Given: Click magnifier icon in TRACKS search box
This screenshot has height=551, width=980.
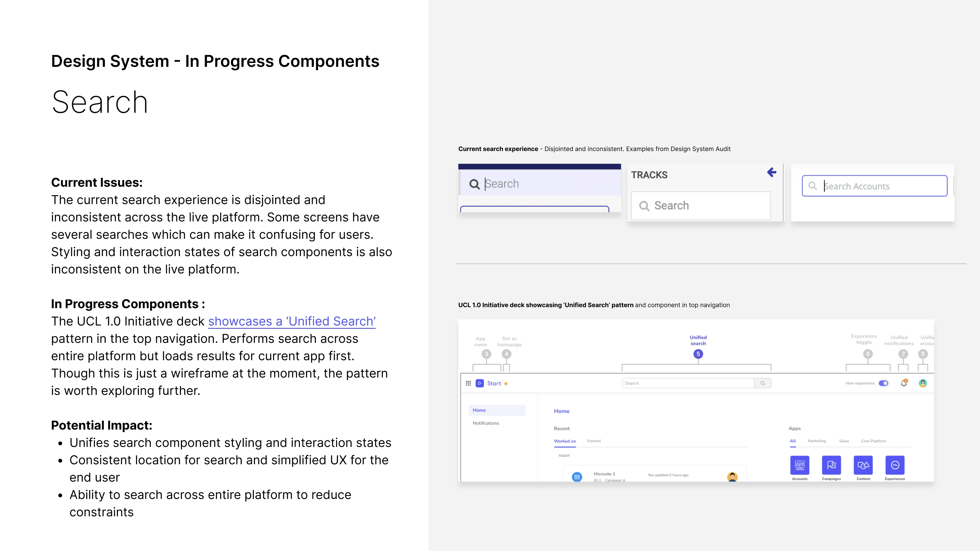Looking at the screenshot, I should click(x=644, y=206).
